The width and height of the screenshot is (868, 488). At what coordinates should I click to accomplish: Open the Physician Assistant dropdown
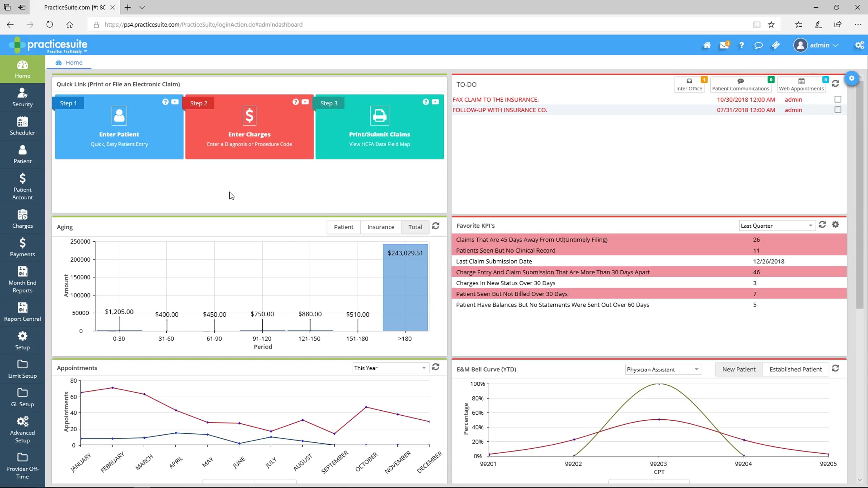[663, 369]
